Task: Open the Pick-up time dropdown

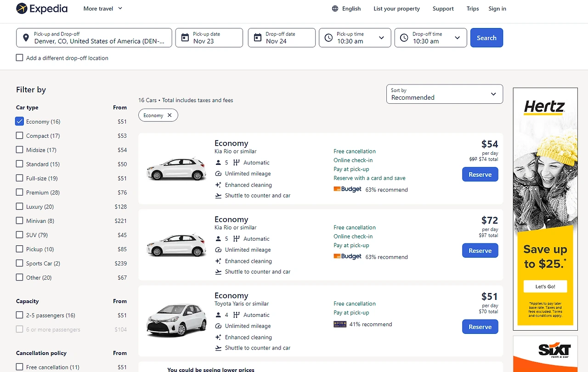Action: [x=355, y=38]
